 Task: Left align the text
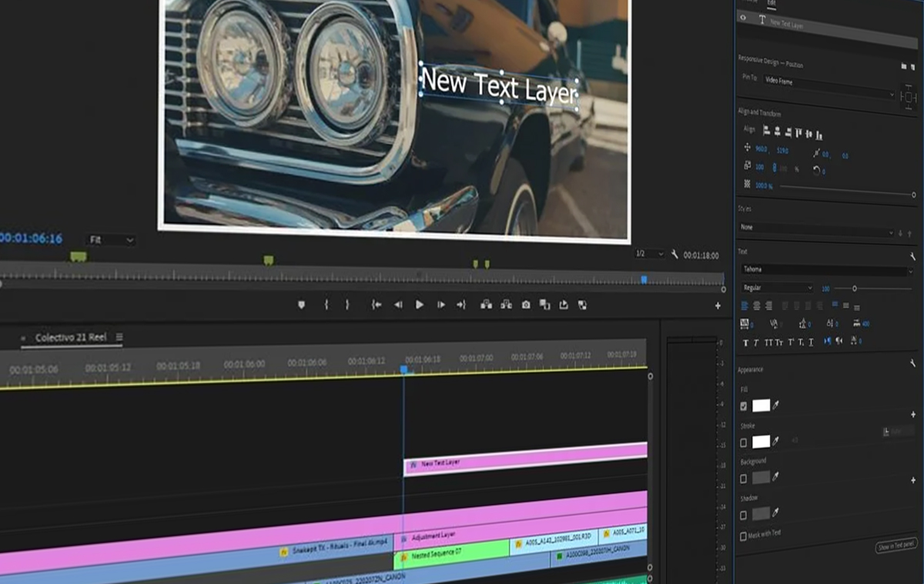745,305
